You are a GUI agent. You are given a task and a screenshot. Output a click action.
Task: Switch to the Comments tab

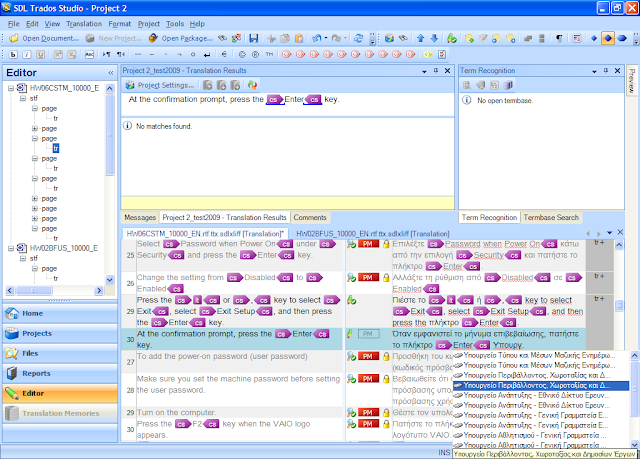pos(310,217)
